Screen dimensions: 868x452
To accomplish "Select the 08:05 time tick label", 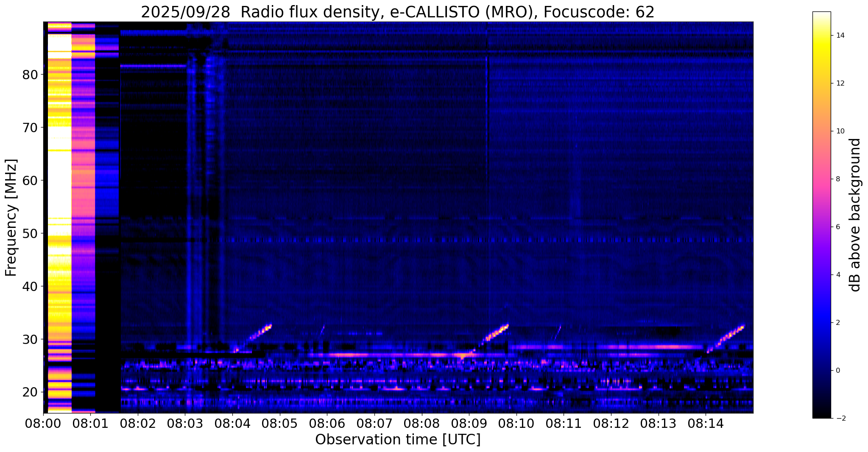I will 279,423.
